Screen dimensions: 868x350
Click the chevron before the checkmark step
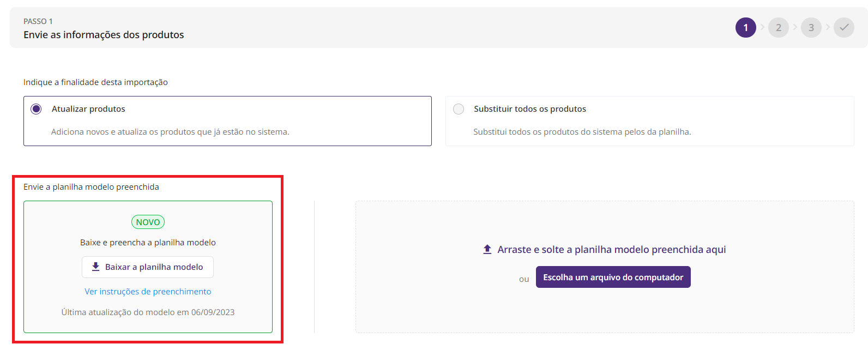(x=828, y=27)
